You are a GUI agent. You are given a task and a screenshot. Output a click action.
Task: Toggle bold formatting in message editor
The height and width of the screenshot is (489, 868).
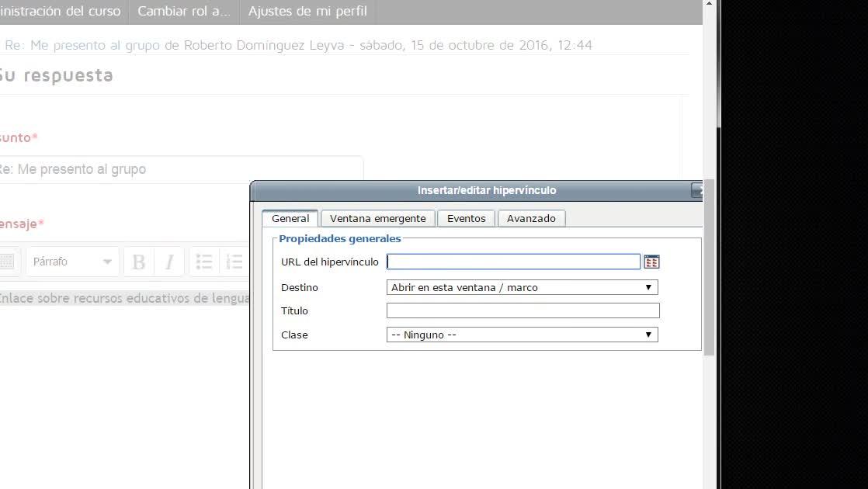click(138, 262)
